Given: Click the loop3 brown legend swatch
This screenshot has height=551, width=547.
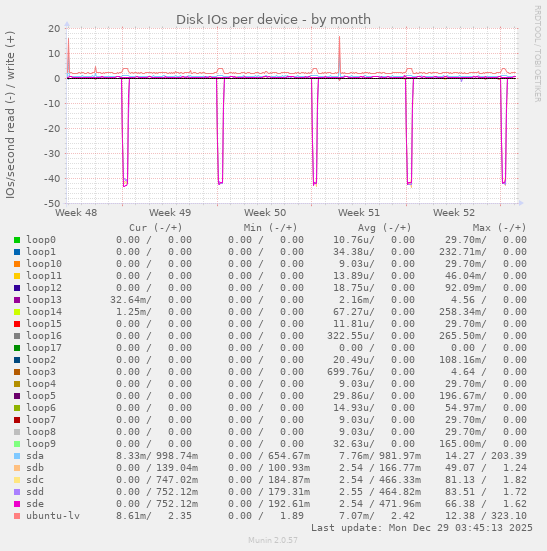Looking at the screenshot, I should (17, 372).
